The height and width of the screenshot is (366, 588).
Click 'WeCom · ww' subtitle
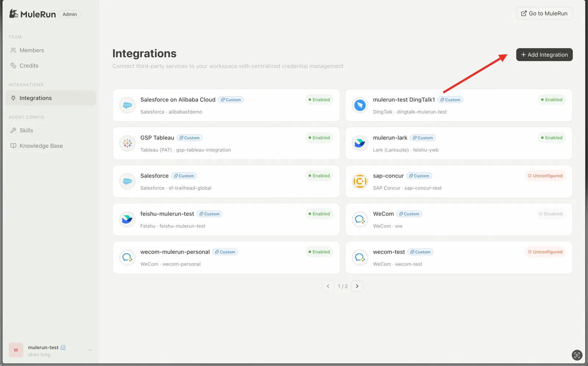388,226
